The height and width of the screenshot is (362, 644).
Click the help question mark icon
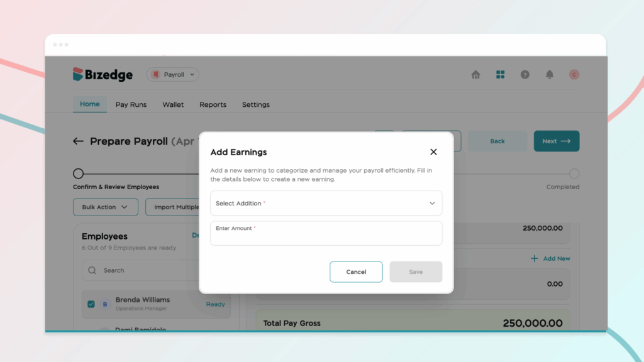tap(525, 75)
